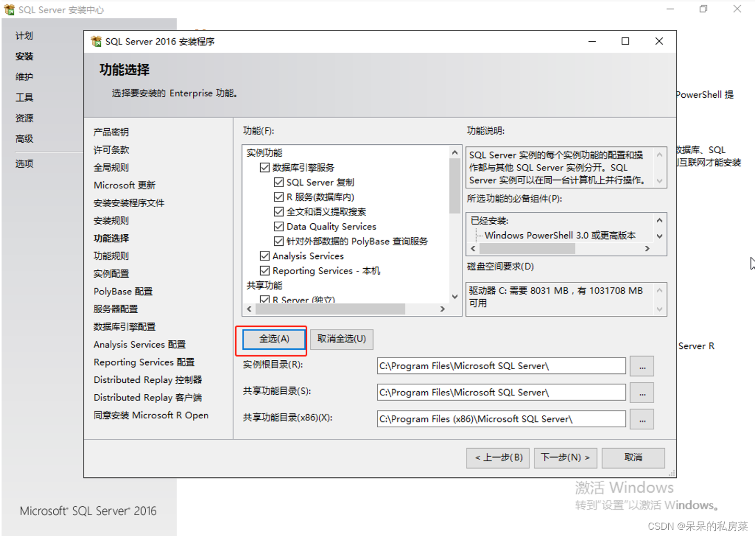
Task: Click the Analysis Services 配置 step
Action: [139, 345]
